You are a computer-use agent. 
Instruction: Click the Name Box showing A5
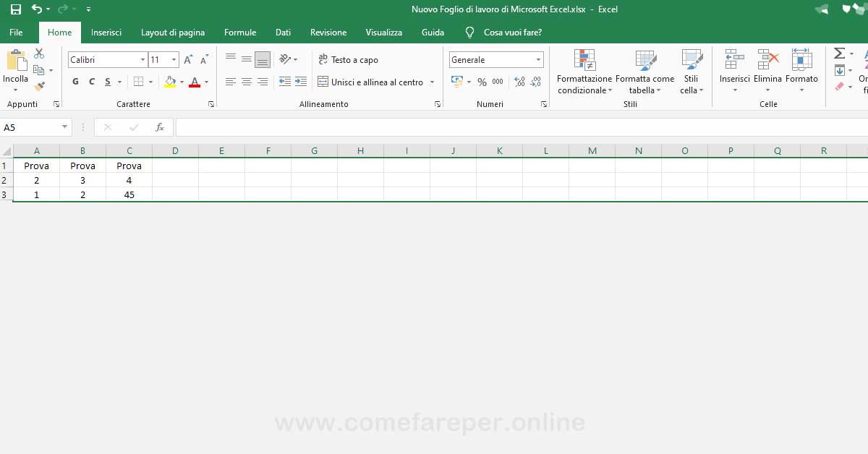tap(29, 127)
